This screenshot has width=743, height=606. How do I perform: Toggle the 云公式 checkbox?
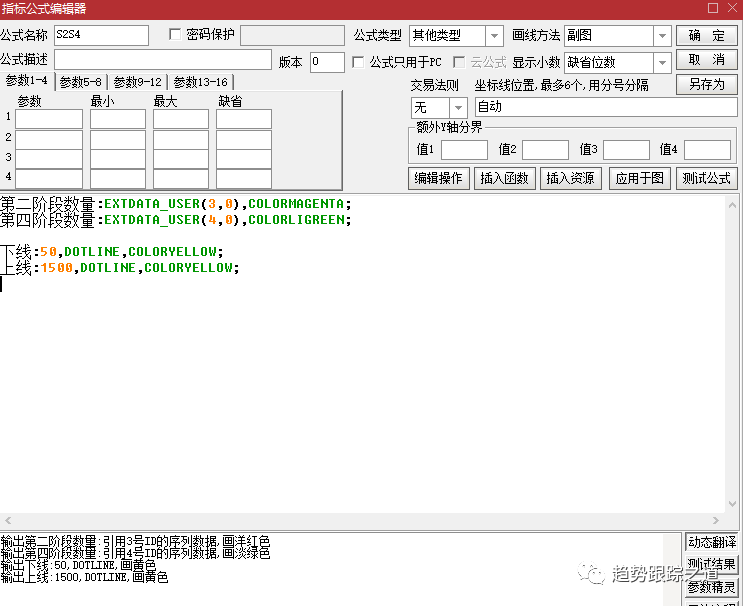click(460, 62)
